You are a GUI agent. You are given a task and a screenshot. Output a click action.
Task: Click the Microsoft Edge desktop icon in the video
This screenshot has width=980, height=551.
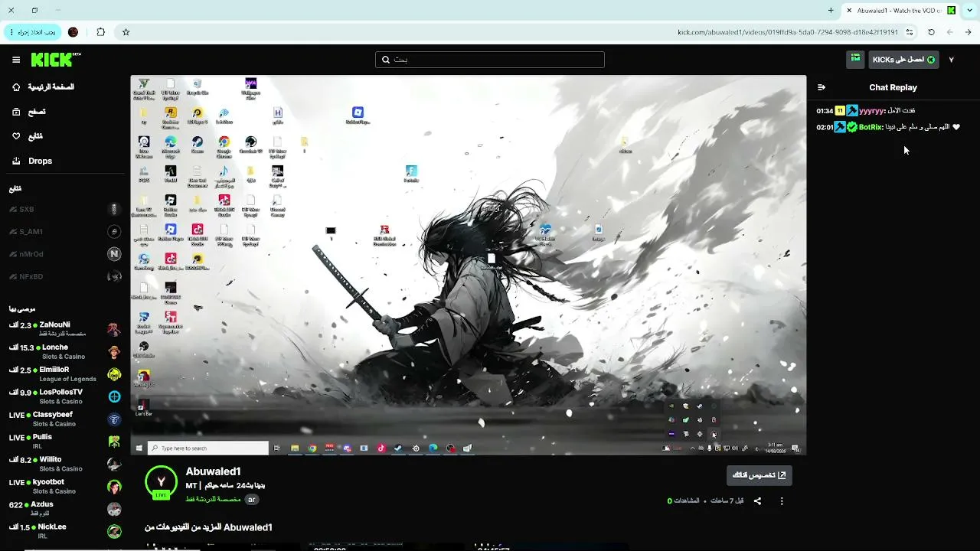[170, 146]
